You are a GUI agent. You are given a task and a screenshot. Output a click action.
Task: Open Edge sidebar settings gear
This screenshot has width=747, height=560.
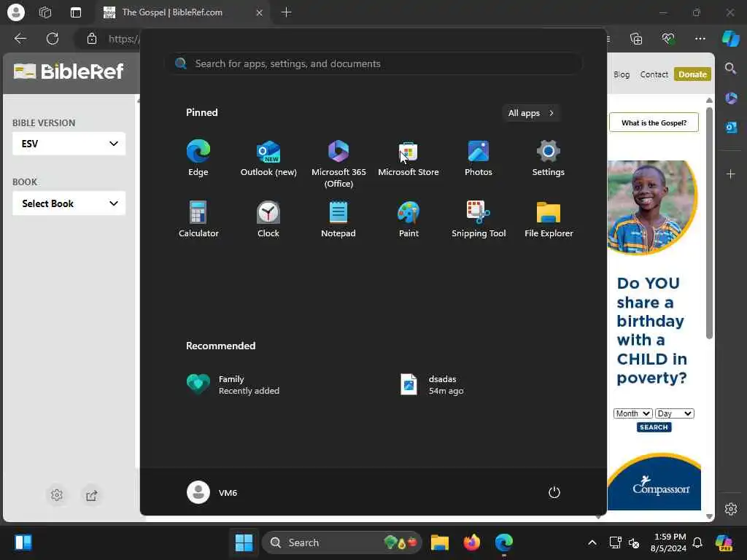point(731,509)
